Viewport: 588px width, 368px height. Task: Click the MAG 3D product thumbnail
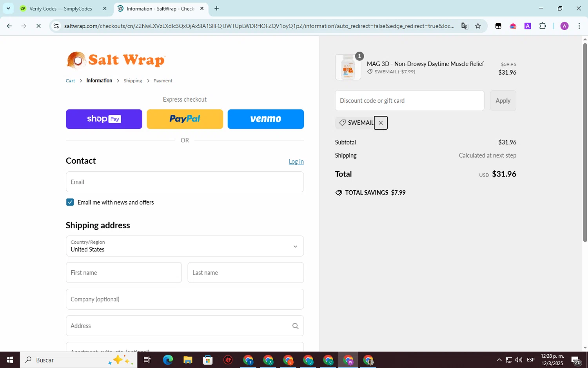coord(348,67)
